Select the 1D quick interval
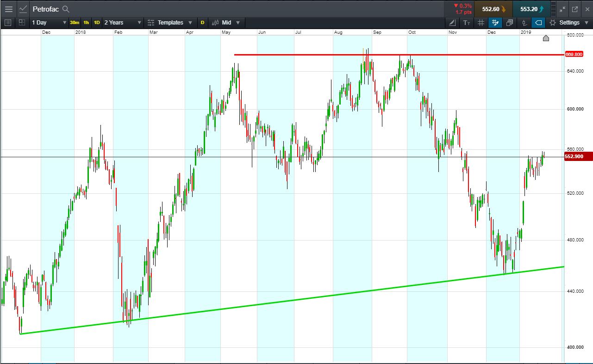593x364 pixels. pyautogui.click(x=97, y=22)
